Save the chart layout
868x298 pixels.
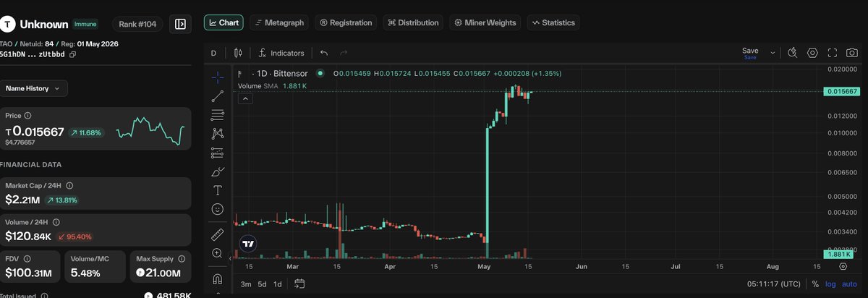(750, 53)
